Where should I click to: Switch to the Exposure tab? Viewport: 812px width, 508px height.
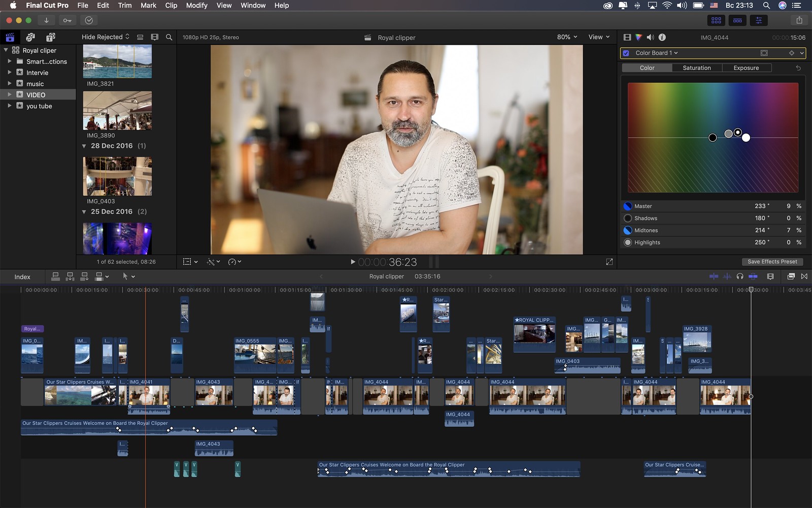click(x=746, y=68)
